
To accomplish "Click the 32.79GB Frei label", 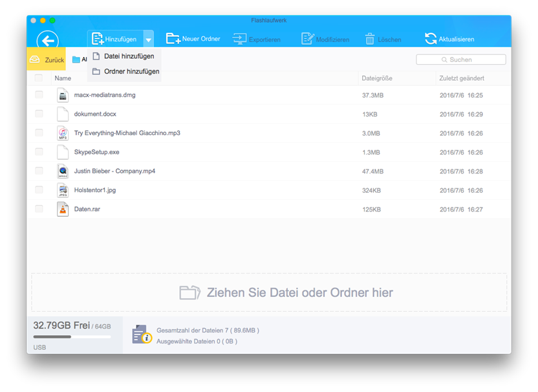I will click(x=61, y=325).
